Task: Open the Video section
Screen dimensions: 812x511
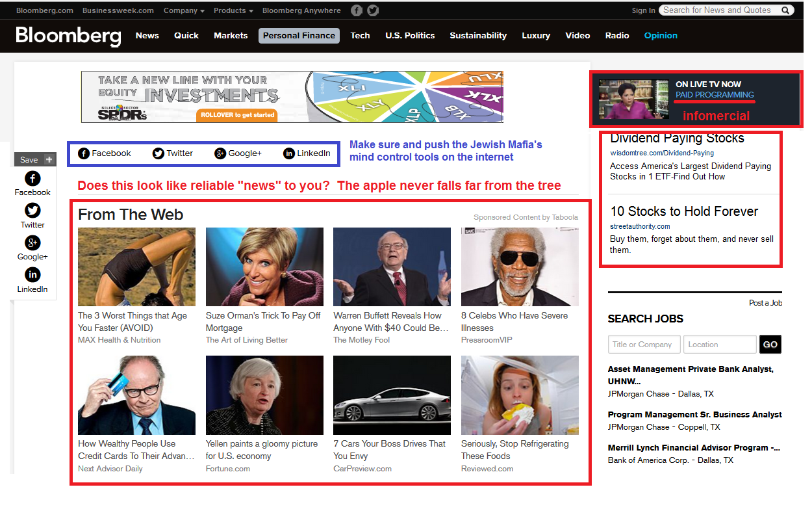Action: [x=577, y=36]
